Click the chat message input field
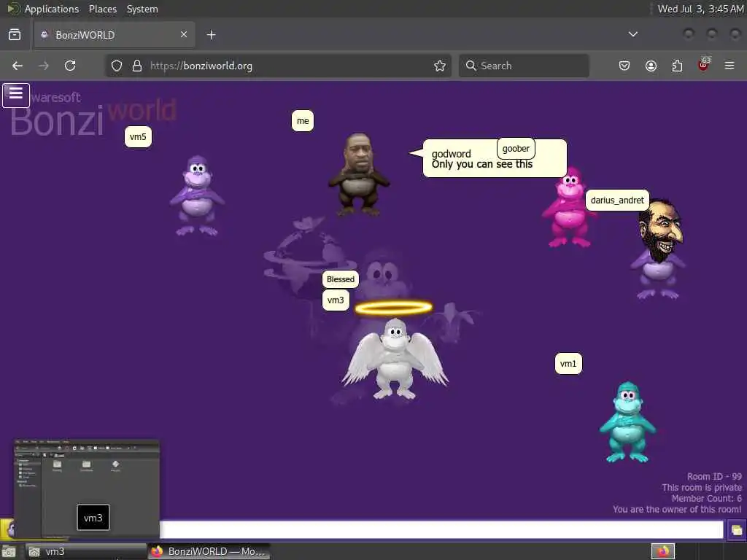Screen dimensions: 747x560 (441, 529)
